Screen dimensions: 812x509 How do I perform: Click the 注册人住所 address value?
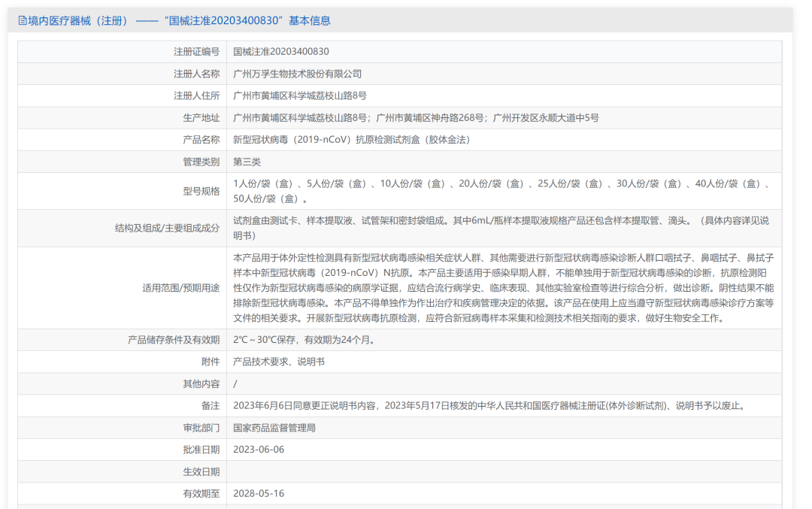300,95
